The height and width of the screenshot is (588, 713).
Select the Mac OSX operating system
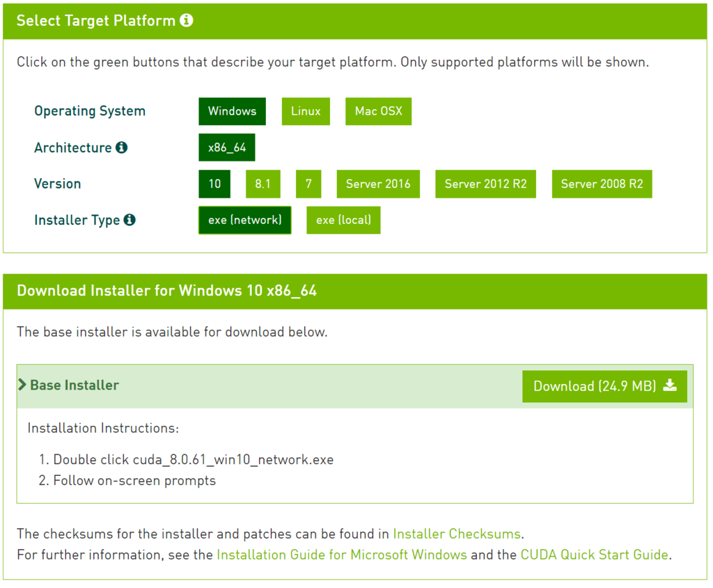(378, 111)
